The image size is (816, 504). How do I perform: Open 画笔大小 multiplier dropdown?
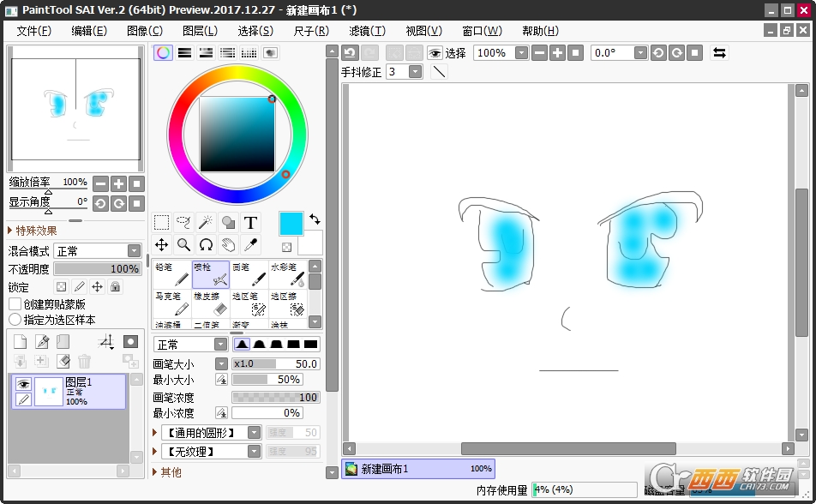click(221, 364)
